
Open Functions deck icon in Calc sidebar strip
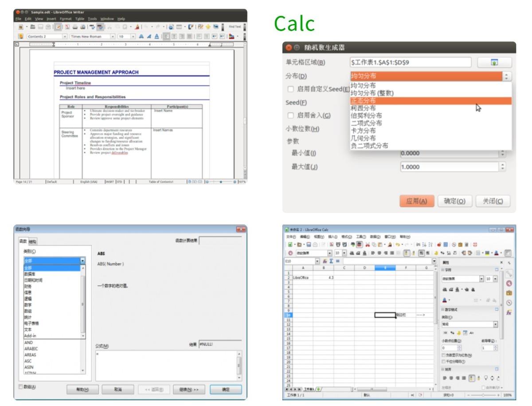pos(509,312)
